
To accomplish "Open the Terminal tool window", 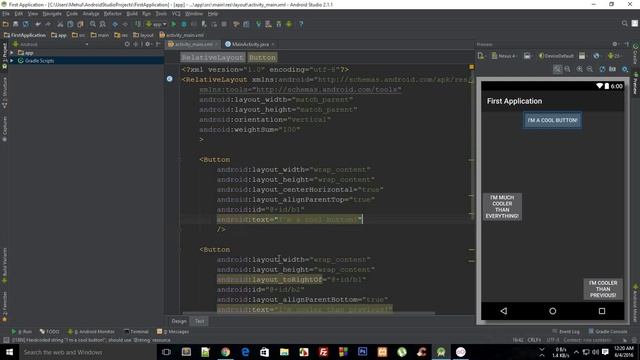I will tap(136, 332).
